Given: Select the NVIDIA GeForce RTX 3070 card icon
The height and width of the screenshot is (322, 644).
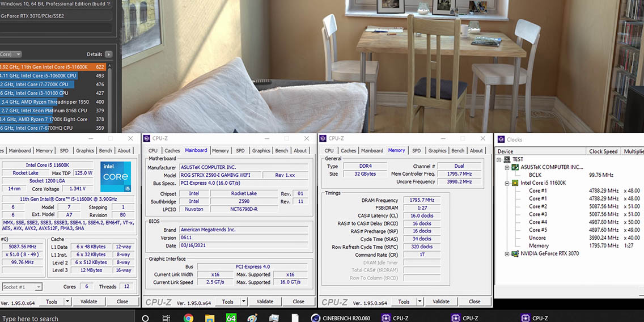Looking at the screenshot, I should click(515, 253).
